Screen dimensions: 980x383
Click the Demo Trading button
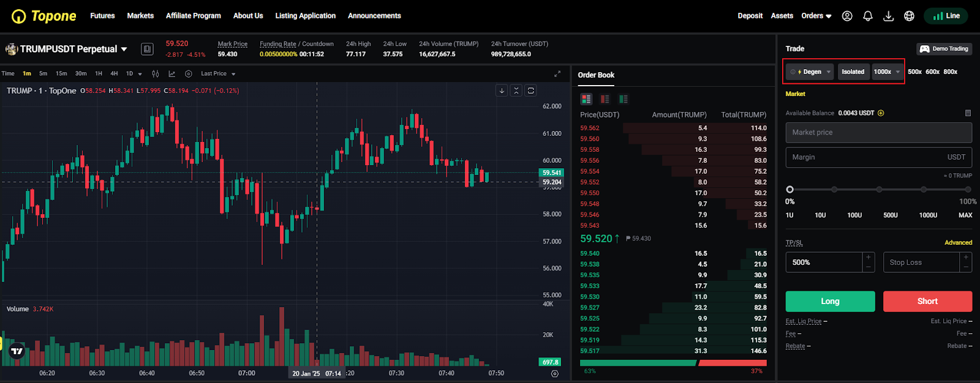pos(944,49)
